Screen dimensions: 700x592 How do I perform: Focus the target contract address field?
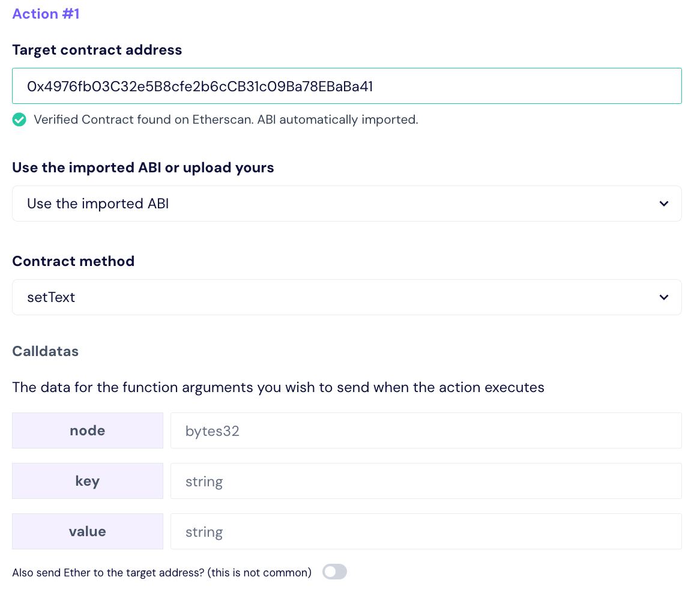pos(346,86)
